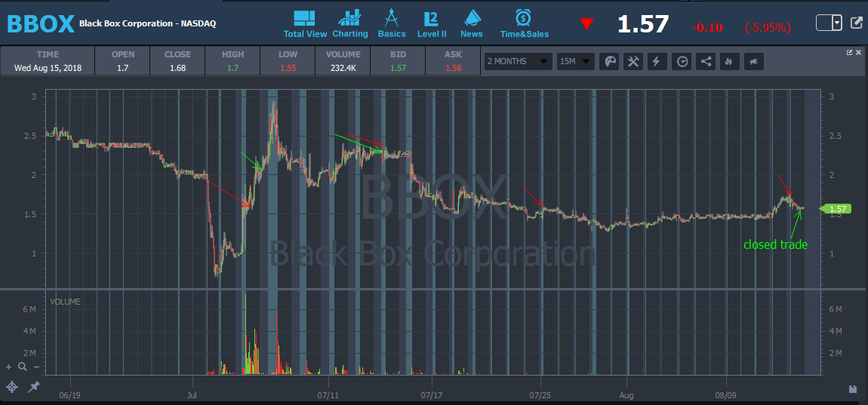Image resolution: width=868 pixels, height=405 pixels.
Task: Click the 08/09 date axis label
Action: click(x=725, y=396)
